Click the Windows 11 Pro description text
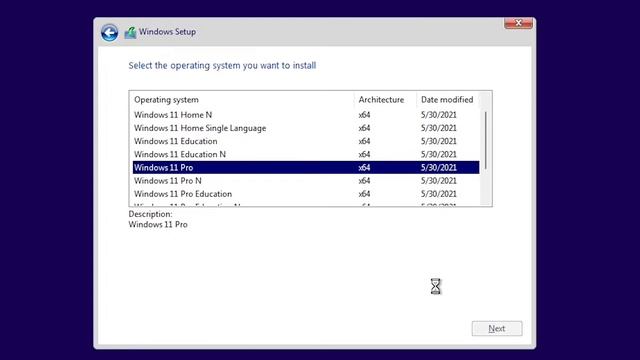This screenshot has width=640, height=360. (158, 224)
